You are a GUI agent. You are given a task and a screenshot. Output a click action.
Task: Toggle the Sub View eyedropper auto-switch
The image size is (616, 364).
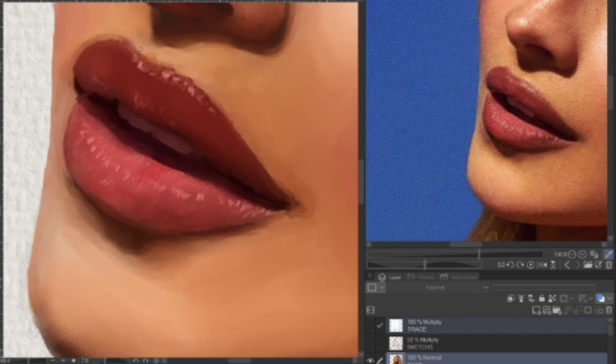coord(609,254)
